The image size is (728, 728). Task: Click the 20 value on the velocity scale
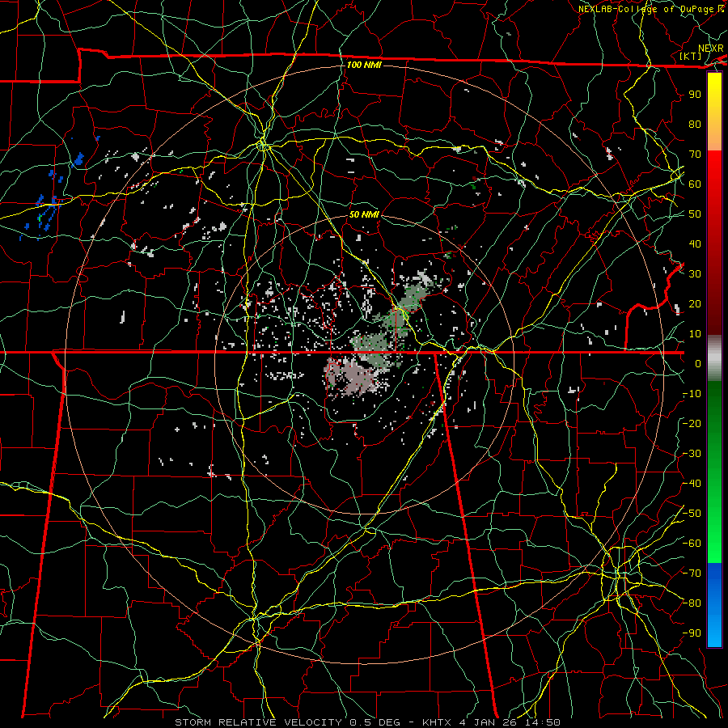coord(695,304)
